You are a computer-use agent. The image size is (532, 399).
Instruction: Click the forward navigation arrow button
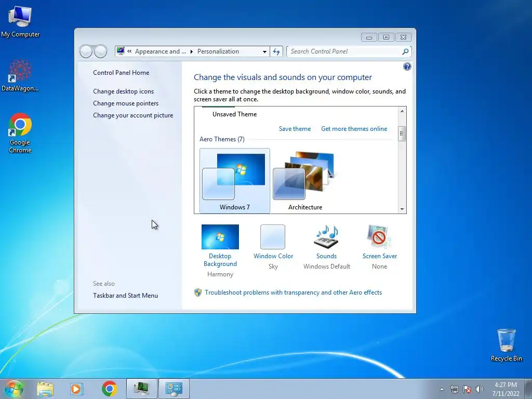(100, 51)
